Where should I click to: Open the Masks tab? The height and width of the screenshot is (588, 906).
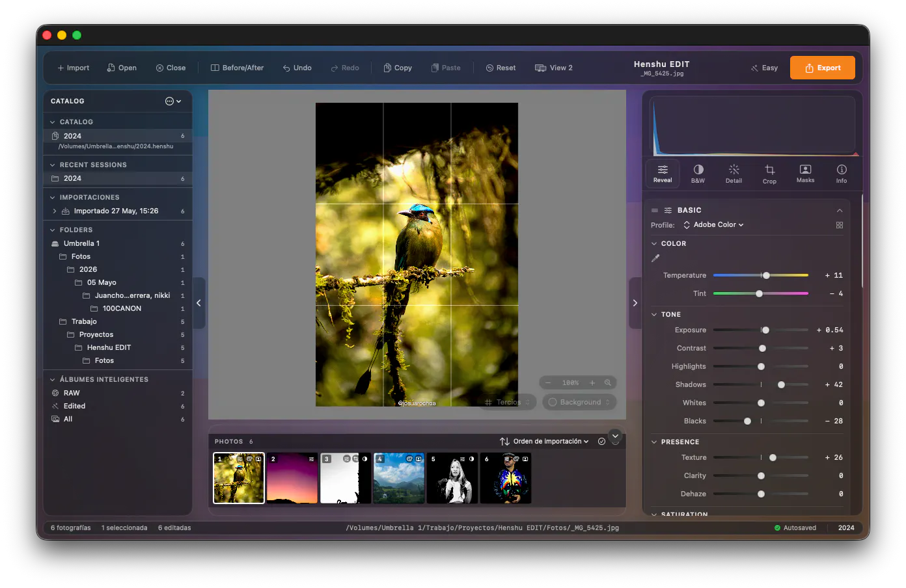pos(805,174)
